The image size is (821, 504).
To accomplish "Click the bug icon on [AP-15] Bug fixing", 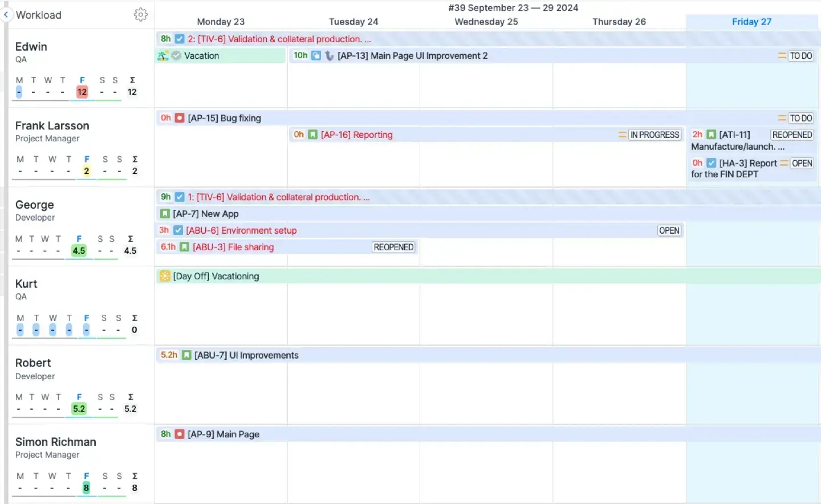I will 180,118.
